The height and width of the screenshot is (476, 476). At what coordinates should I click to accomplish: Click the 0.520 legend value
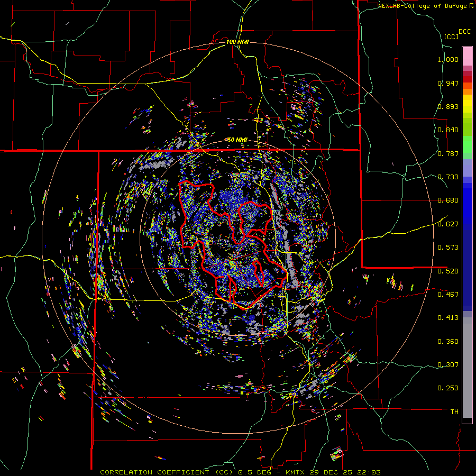click(x=448, y=271)
